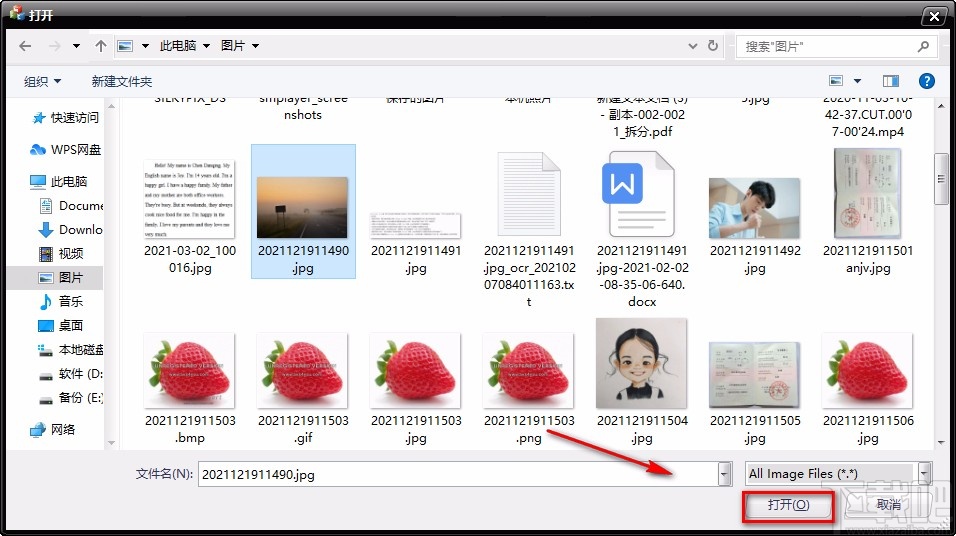The image size is (956, 536).
Task: Click 新建文件夹 button
Action: [122, 81]
